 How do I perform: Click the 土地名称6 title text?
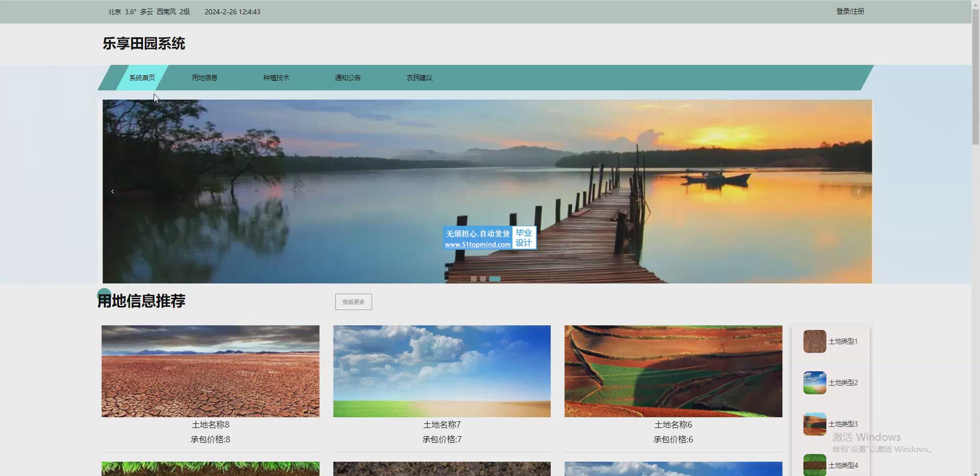click(x=673, y=424)
